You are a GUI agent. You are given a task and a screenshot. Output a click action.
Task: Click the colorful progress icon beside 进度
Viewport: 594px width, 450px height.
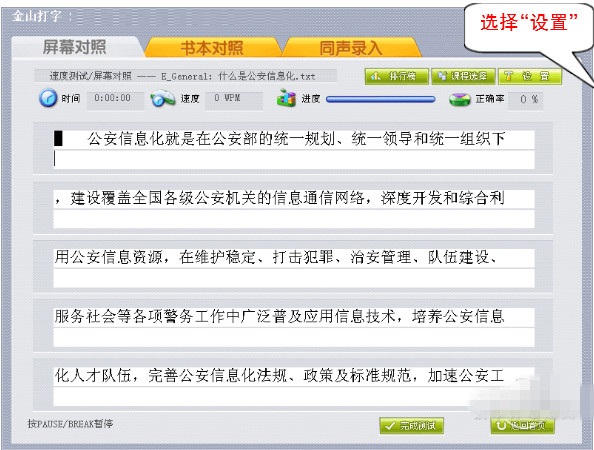point(286,98)
